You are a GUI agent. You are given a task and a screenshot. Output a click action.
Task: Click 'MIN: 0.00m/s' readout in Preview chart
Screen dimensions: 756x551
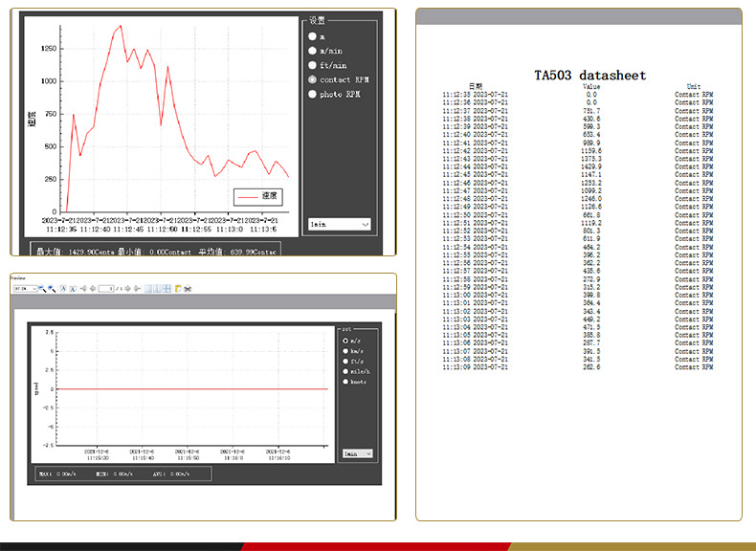point(114,474)
